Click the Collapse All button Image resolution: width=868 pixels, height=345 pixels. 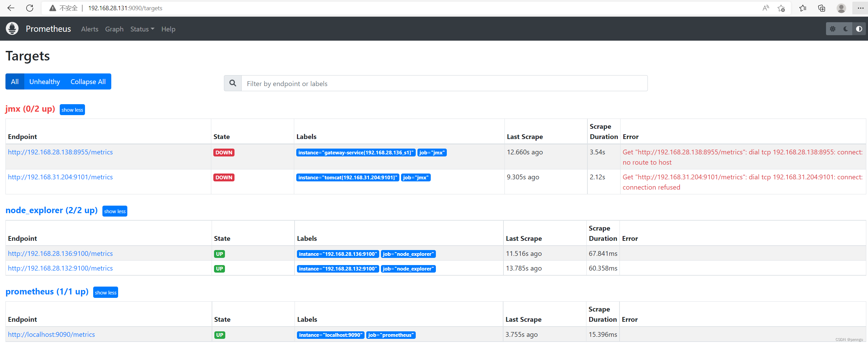coord(88,82)
